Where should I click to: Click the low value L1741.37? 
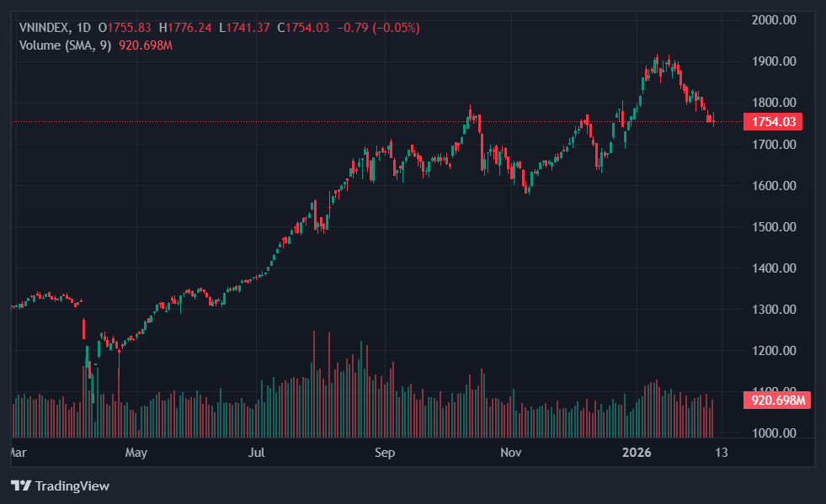pos(244,28)
